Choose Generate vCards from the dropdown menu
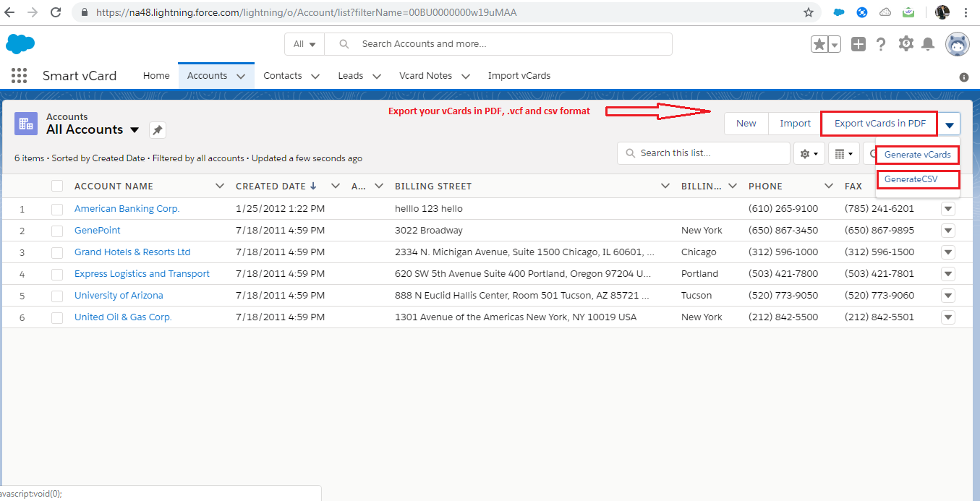This screenshot has width=980, height=501. 917,155
